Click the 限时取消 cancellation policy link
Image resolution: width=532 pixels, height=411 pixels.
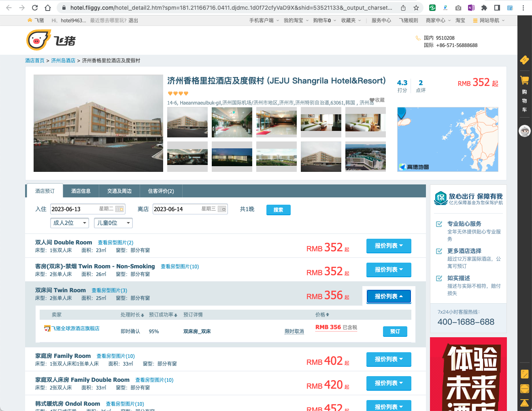294,331
